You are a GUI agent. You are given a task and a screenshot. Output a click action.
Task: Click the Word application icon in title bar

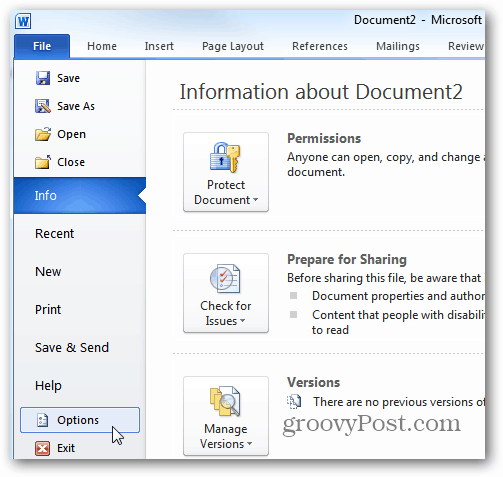[x=23, y=21]
